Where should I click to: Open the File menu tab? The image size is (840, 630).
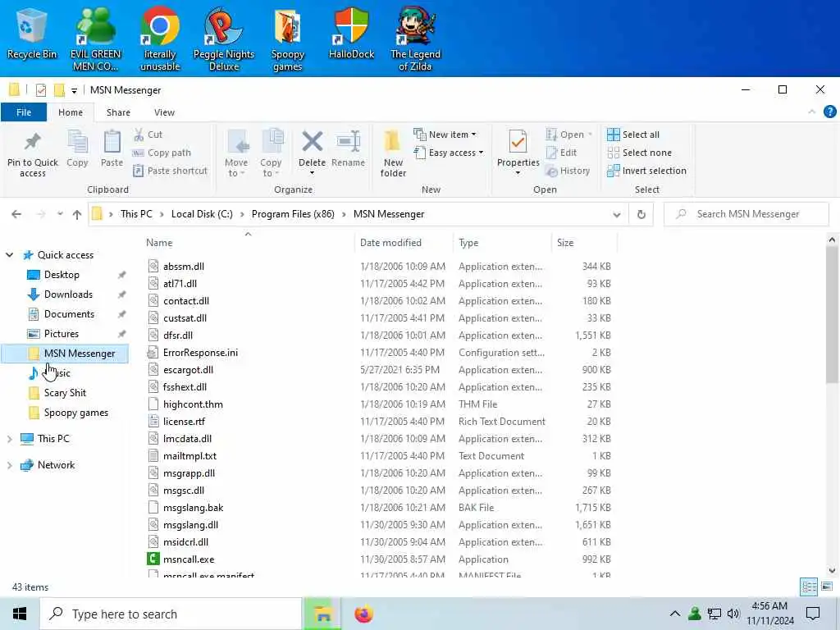[24, 112]
